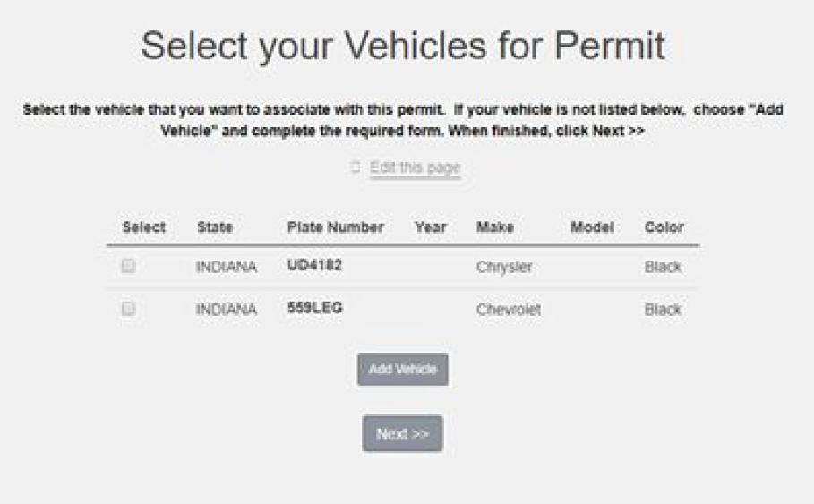The width and height of the screenshot is (814, 504).
Task: Click Black color in the Chevrolet row
Action: (x=663, y=310)
